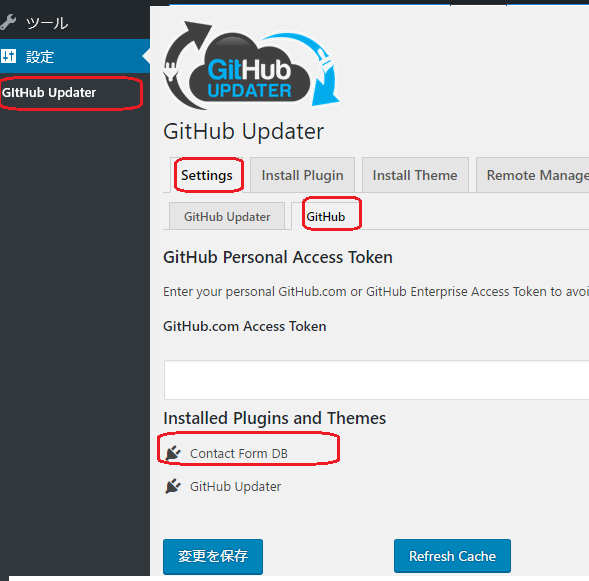Viewport: 589px width, 581px height.
Task: Click the GitHub Updater plugin list entry
Action: coord(236,486)
